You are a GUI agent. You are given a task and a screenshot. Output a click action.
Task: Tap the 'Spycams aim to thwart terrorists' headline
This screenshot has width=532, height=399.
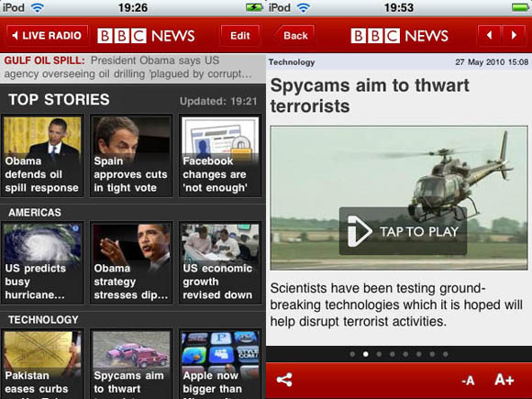(370, 95)
